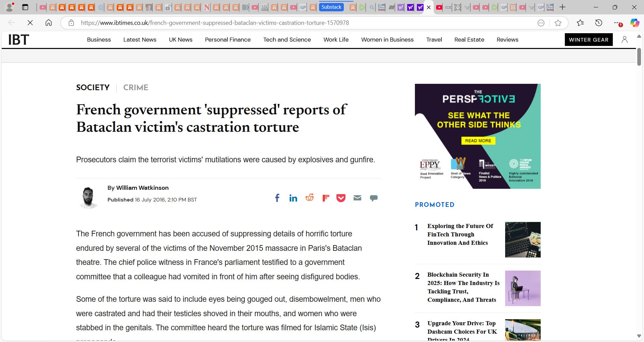Open article comments speech bubble icon

pos(374,198)
